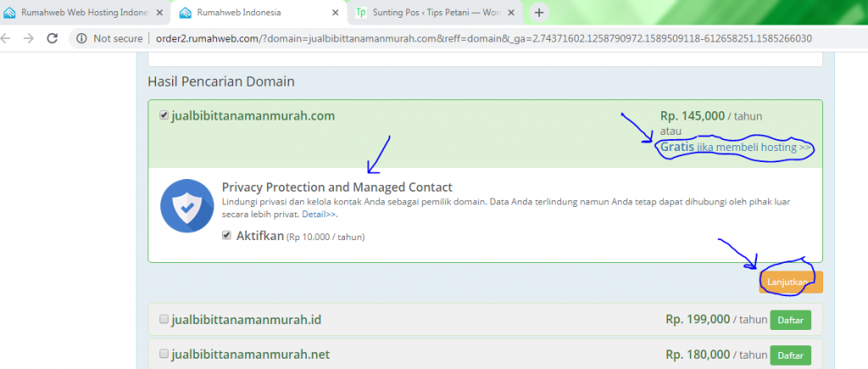Viewport: 868px width, 369px height.
Task: Click Daftar for the .id domain
Action: pyautogui.click(x=791, y=320)
